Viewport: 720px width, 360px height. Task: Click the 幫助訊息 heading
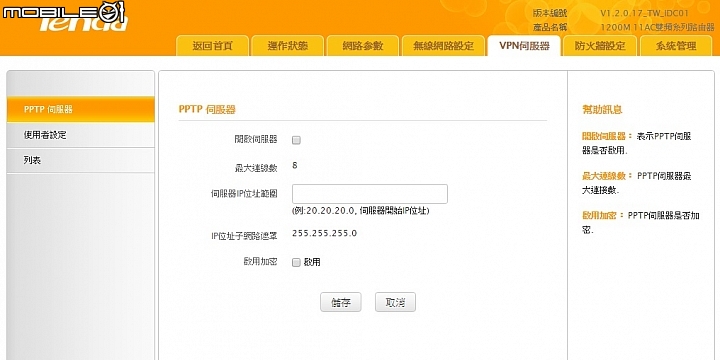tap(602, 110)
